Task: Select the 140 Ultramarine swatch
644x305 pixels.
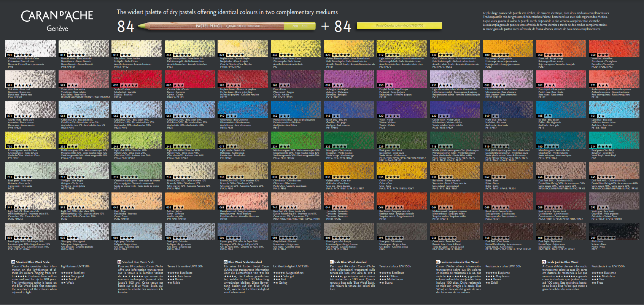Action: pyautogui.click(x=243, y=109)
